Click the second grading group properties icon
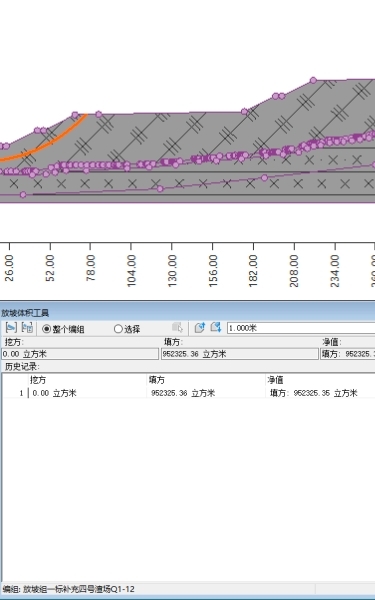Screen dimensions: 375x600 (27, 328)
